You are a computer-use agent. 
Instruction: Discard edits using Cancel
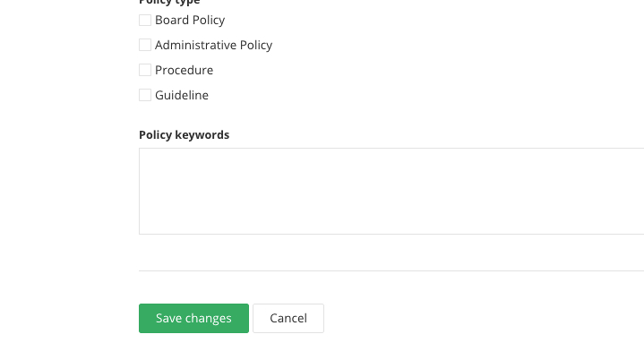(x=288, y=318)
